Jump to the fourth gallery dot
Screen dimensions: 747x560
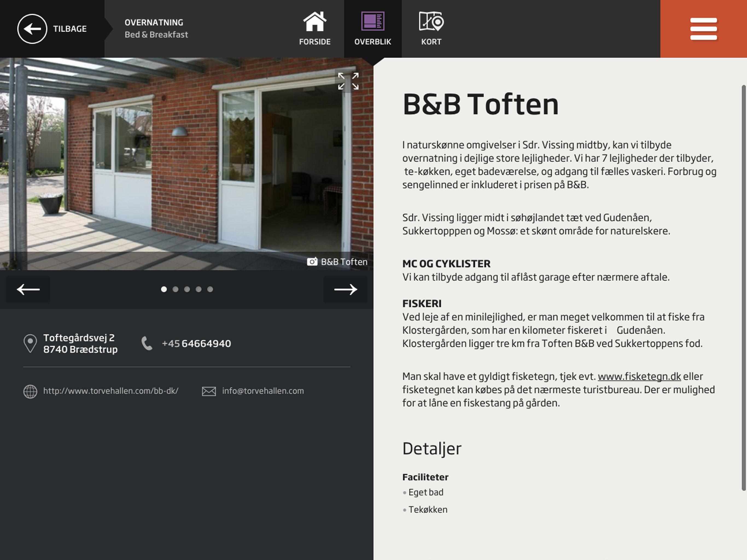[x=199, y=290]
